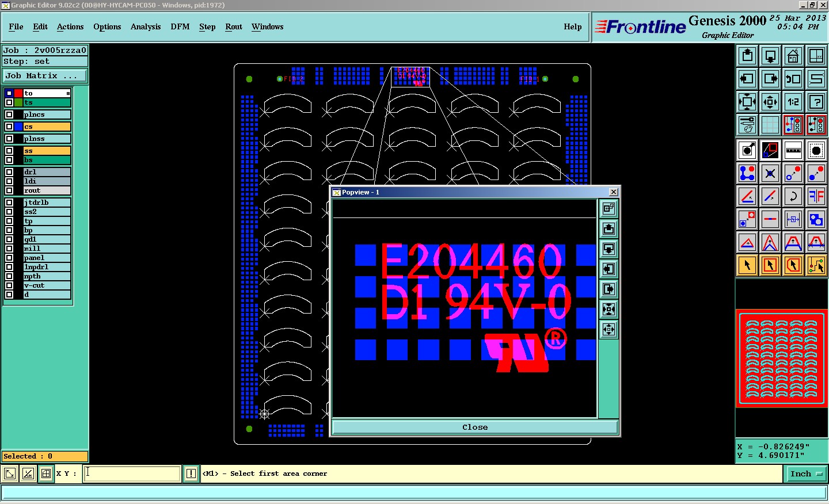Select the 'jtdrlb' layer name
This screenshot has width=829, height=504.
point(47,203)
